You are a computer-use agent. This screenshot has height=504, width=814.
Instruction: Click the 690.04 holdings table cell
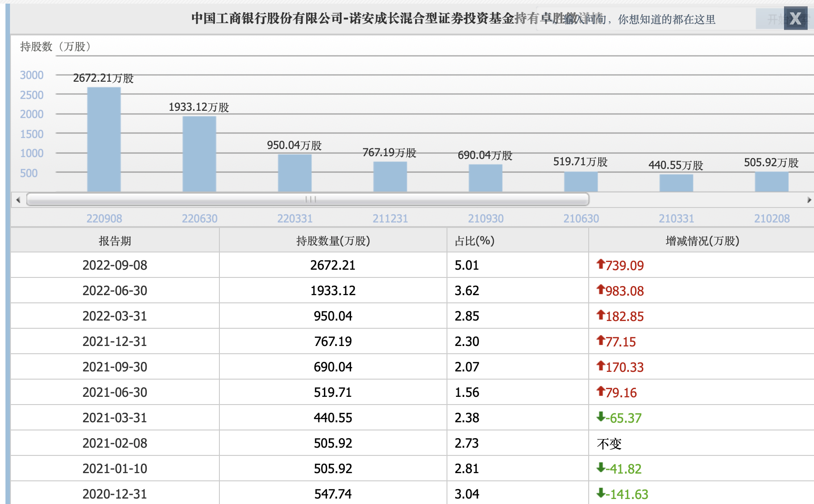click(333, 367)
